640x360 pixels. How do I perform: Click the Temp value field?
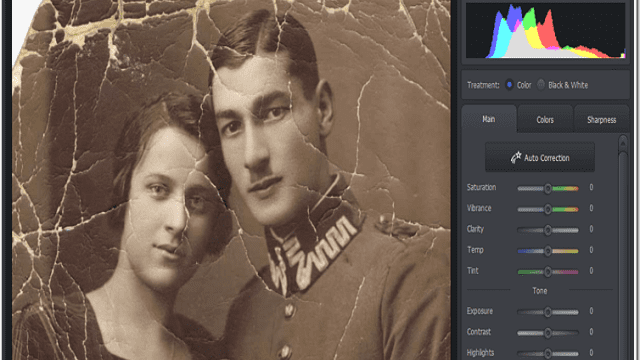pos(591,250)
